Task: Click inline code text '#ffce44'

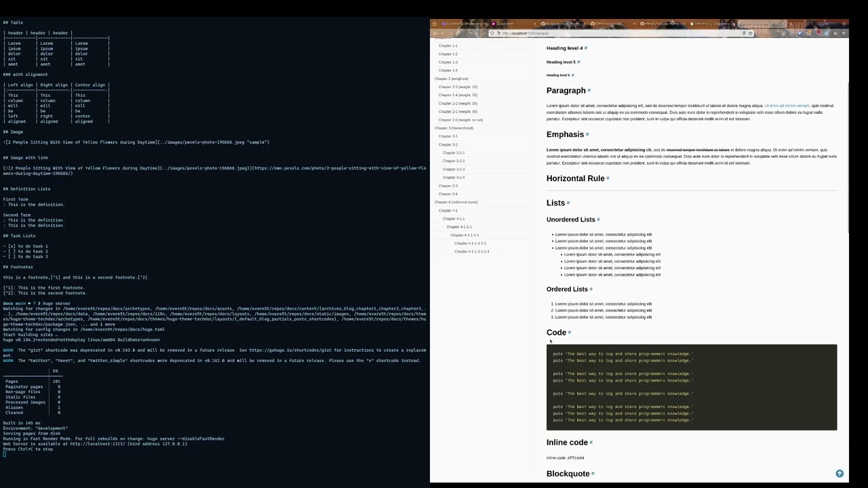Action: [x=576, y=458]
